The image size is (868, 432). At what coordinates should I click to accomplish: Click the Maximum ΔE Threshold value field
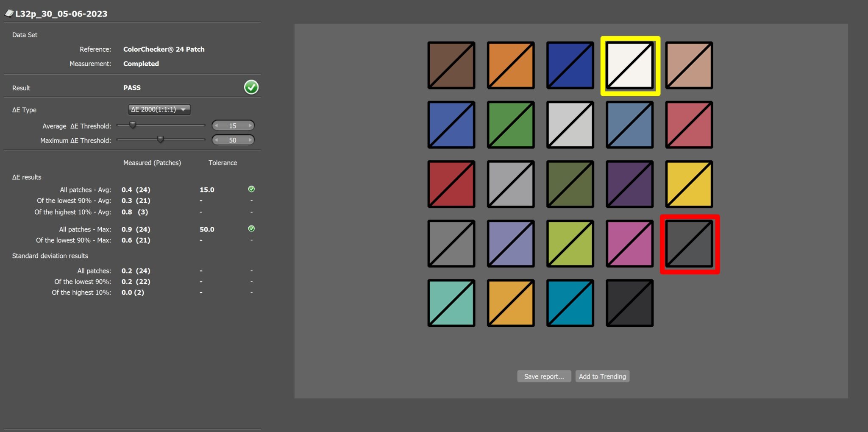233,140
